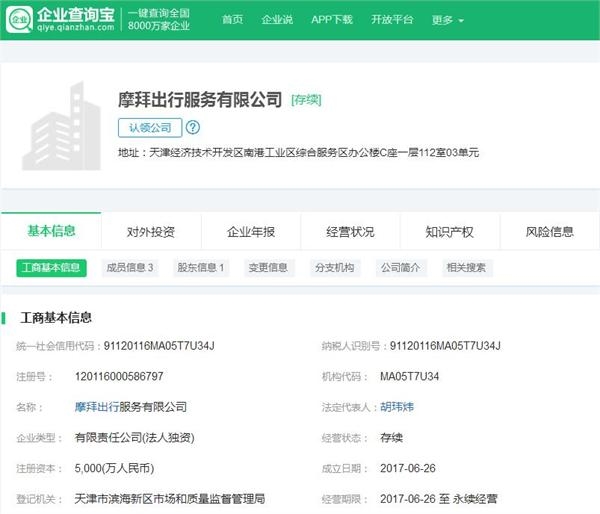Click the gray building company thumbnail
This screenshot has height=514, width=600.
tap(62, 126)
